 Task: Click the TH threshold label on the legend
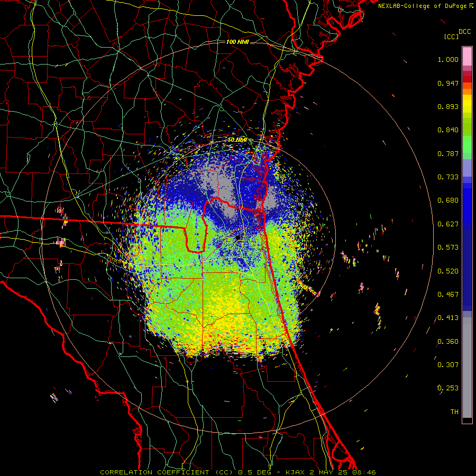454,412
